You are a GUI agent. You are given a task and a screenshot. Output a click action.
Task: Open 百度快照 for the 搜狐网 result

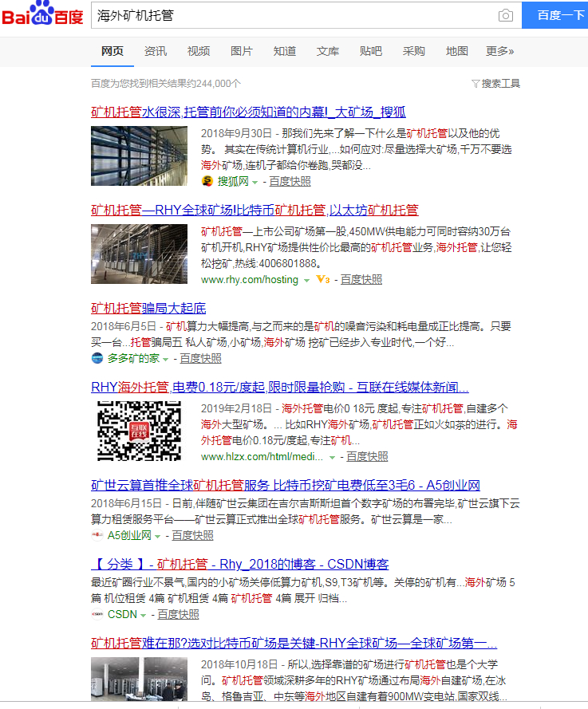(290, 181)
